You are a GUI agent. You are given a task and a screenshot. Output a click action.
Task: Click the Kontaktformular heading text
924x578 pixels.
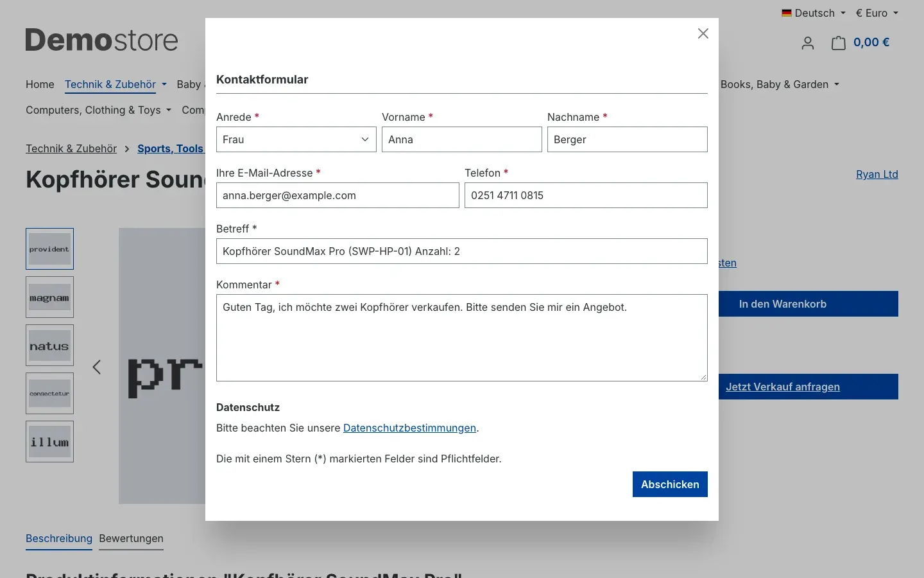tap(262, 80)
